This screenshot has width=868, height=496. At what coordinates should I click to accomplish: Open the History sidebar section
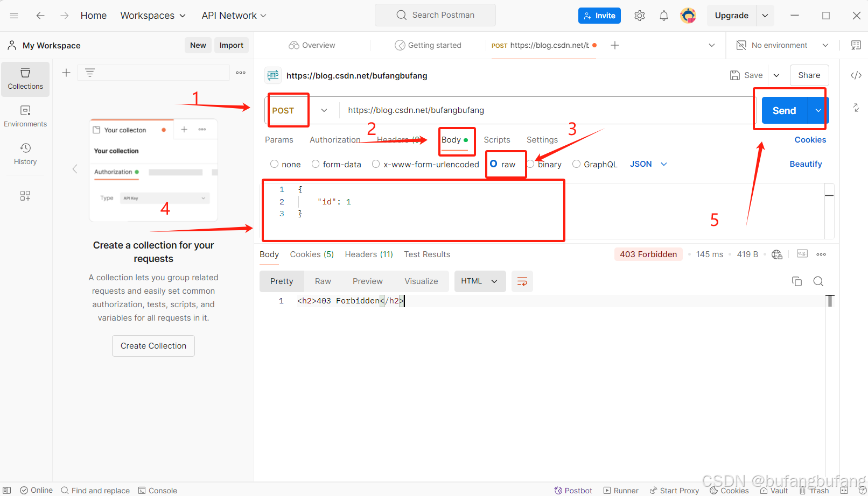coord(25,154)
